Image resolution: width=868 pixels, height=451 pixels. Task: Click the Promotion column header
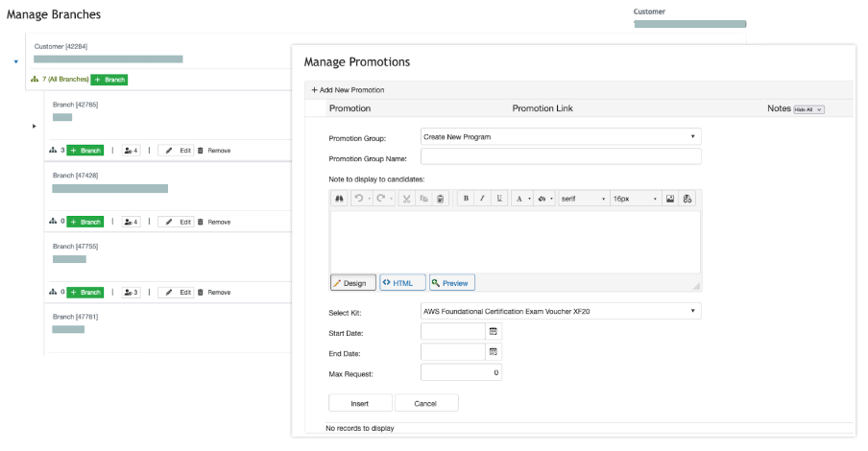[350, 108]
